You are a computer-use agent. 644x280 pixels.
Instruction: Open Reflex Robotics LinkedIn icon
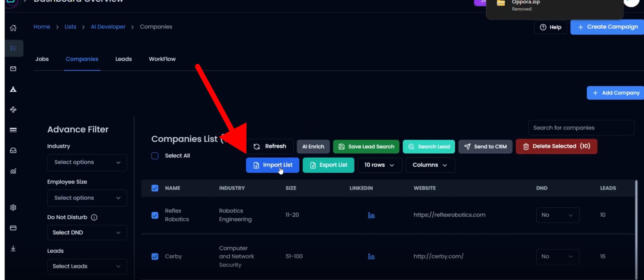coord(371,215)
